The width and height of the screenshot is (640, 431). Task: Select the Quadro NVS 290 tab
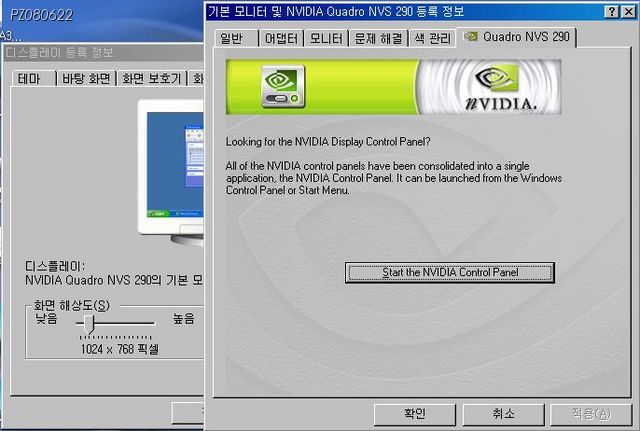517,37
